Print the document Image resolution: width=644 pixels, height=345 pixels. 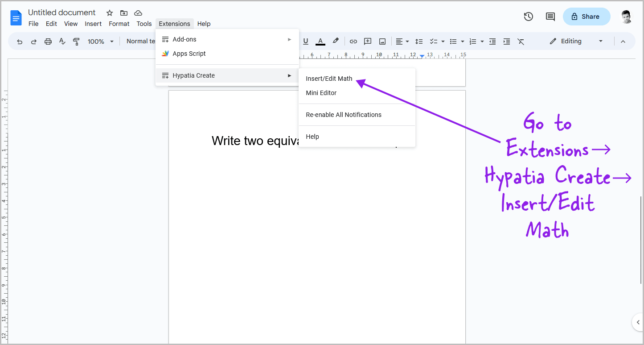[48, 42]
